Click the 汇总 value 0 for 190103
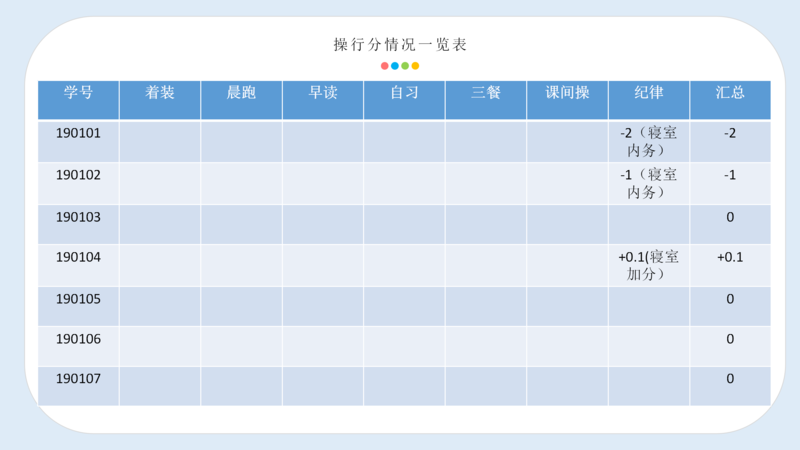The width and height of the screenshot is (800, 450). point(730,217)
